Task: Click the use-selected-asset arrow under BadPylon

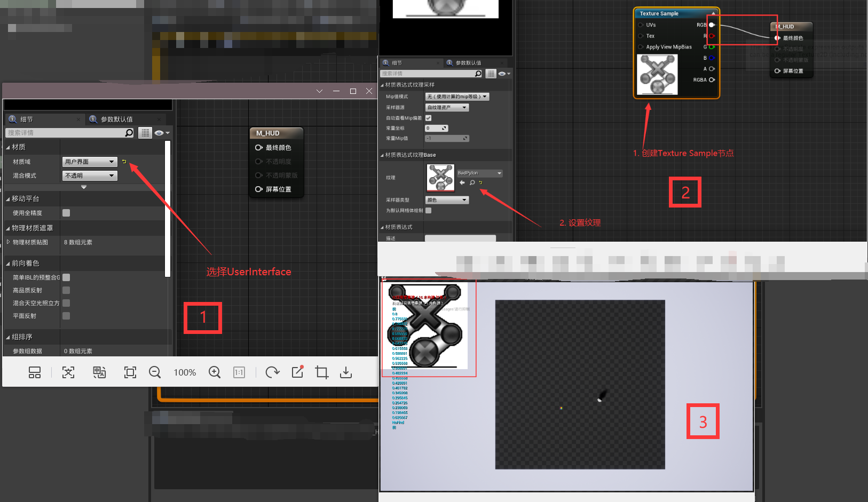Action: click(462, 183)
